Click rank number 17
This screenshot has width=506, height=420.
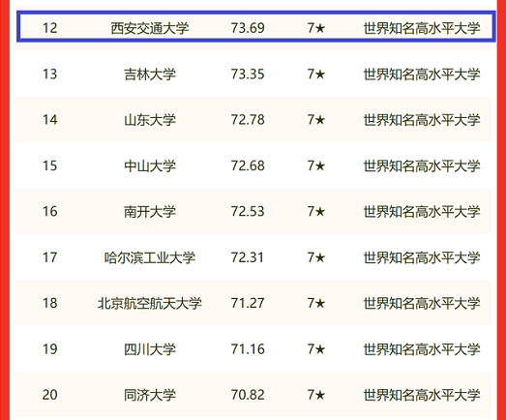click(50, 257)
